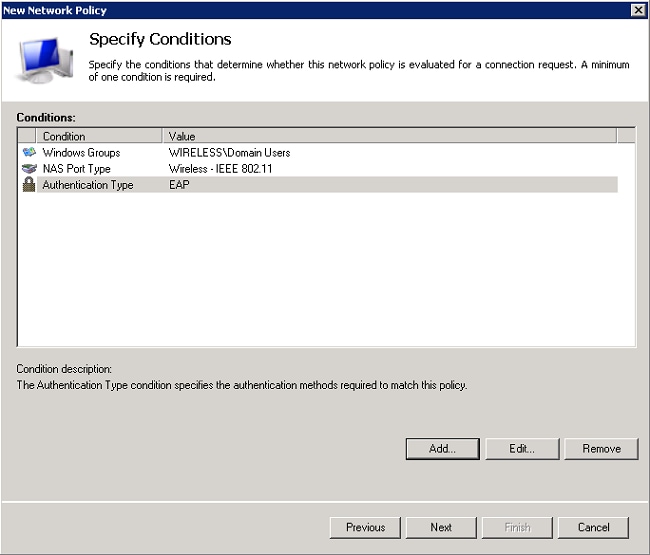Cancel the New Network Policy wizard
Viewport: 650px width, 555px height.
[x=594, y=528]
